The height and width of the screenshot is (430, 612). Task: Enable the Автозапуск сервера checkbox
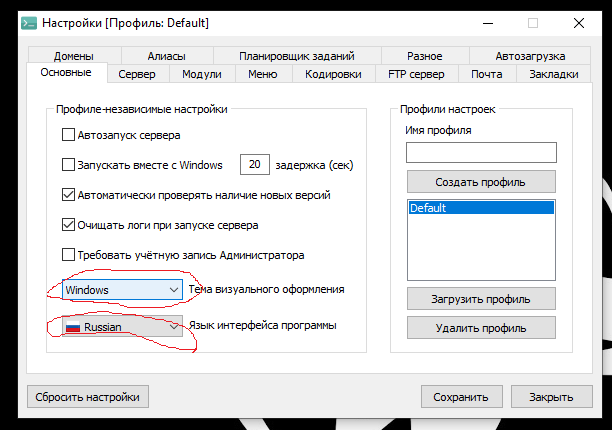[x=69, y=135]
